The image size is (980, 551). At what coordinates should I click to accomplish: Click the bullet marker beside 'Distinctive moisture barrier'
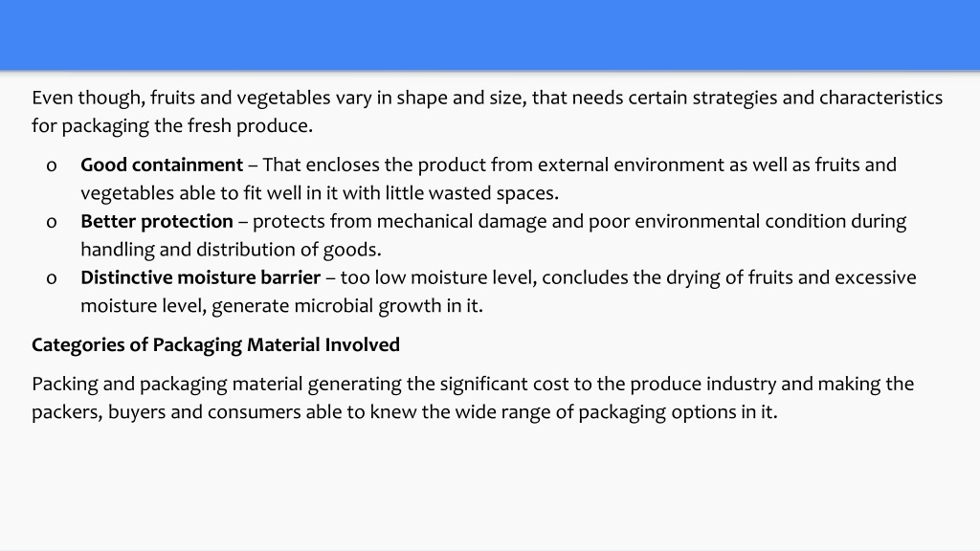(52, 278)
